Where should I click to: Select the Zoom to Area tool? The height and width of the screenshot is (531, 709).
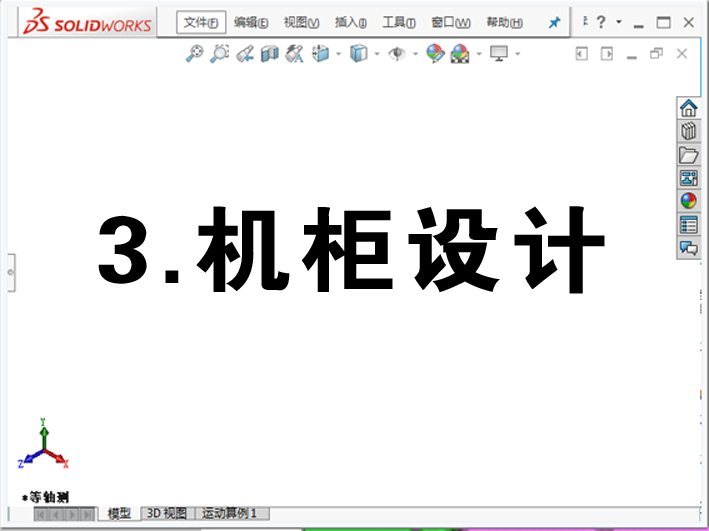point(219,54)
